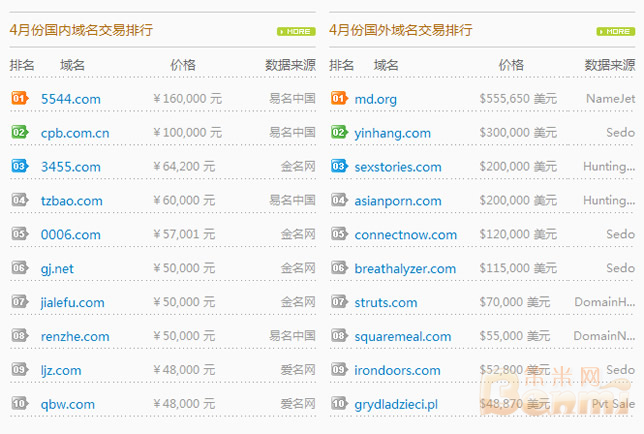
Task: Click the 03 rank badge beside 3455.com
Action: click(x=20, y=166)
